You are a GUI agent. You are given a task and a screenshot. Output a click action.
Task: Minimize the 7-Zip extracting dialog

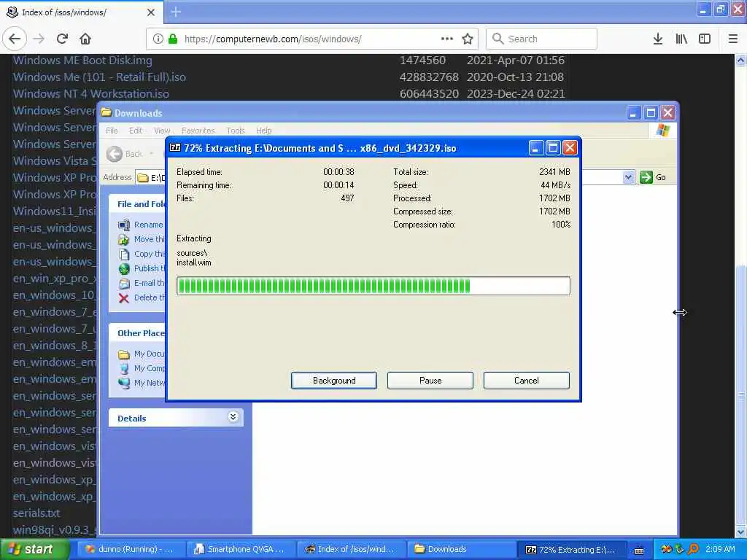pyautogui.click(x=536, y=148)
